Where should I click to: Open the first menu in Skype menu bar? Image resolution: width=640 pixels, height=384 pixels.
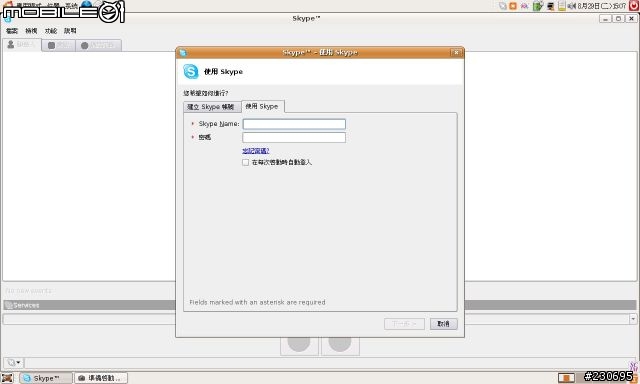click(12, 31)
